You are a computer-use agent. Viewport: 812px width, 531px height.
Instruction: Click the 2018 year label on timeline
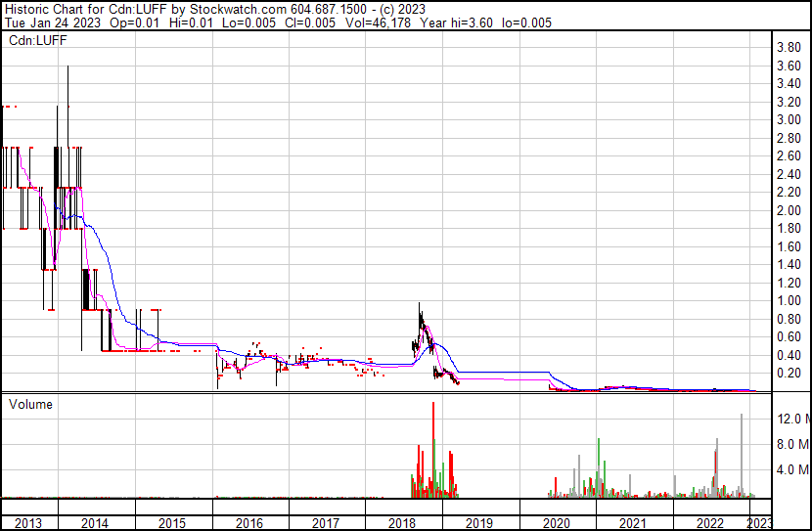click(x=403, y=523)
